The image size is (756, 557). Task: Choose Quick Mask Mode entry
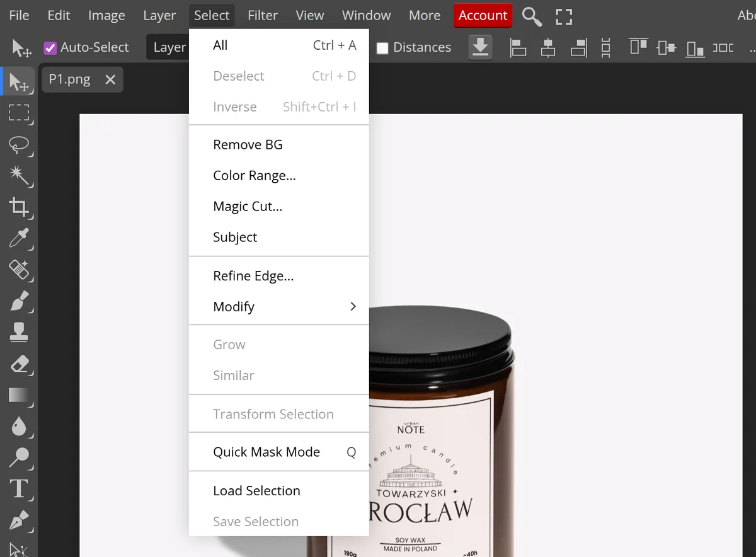[278, 452]
